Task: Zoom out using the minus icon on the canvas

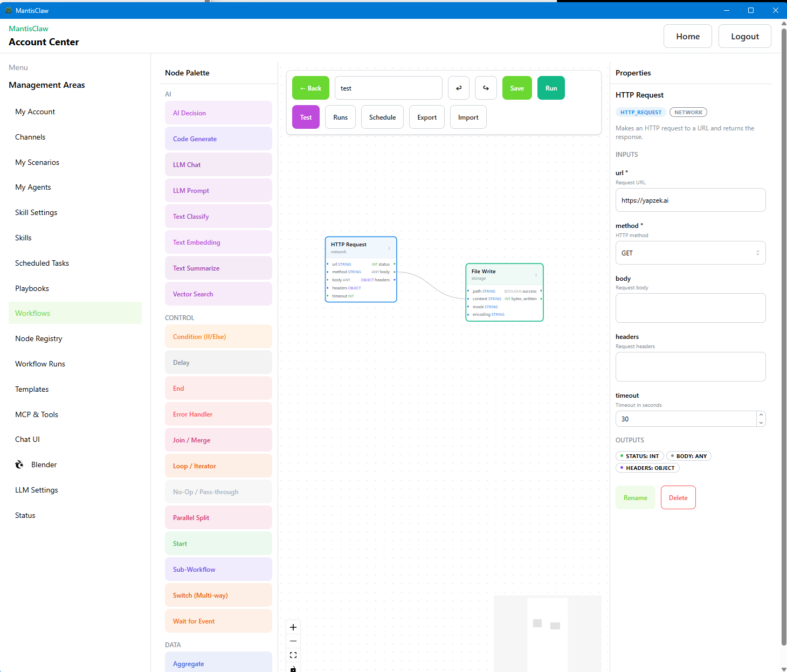Action: pos(293,641)
